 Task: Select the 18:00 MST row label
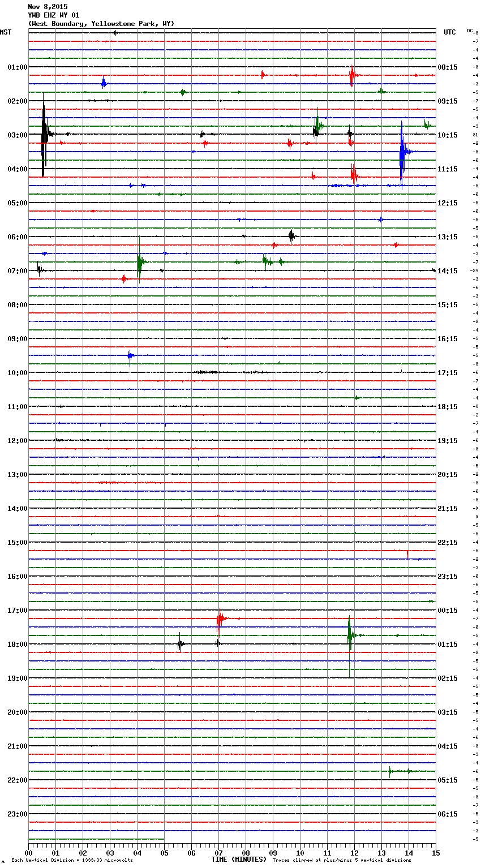point(17,644)
